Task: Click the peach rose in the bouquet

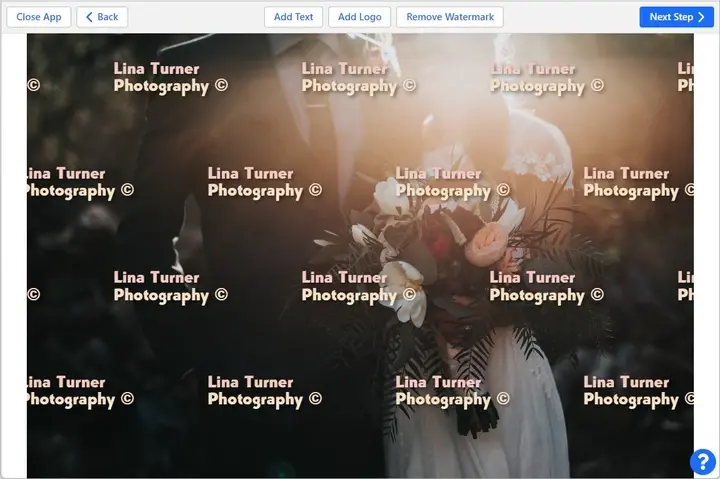Action: (x=491, y=241)
